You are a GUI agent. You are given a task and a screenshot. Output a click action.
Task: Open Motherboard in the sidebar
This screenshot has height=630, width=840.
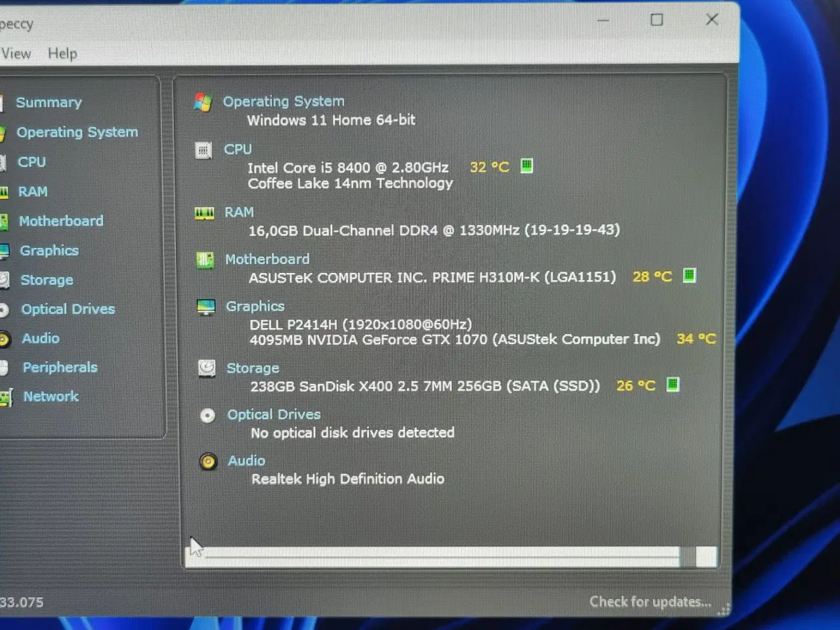pyautogui.click(x=61, y=221)
